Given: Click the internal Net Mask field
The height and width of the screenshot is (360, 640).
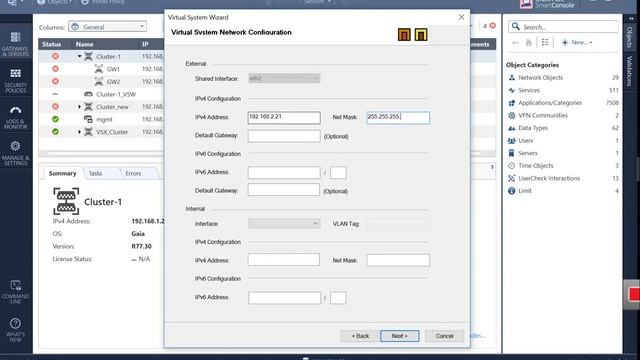Looking at the screenshot, I should click(398, 260).
